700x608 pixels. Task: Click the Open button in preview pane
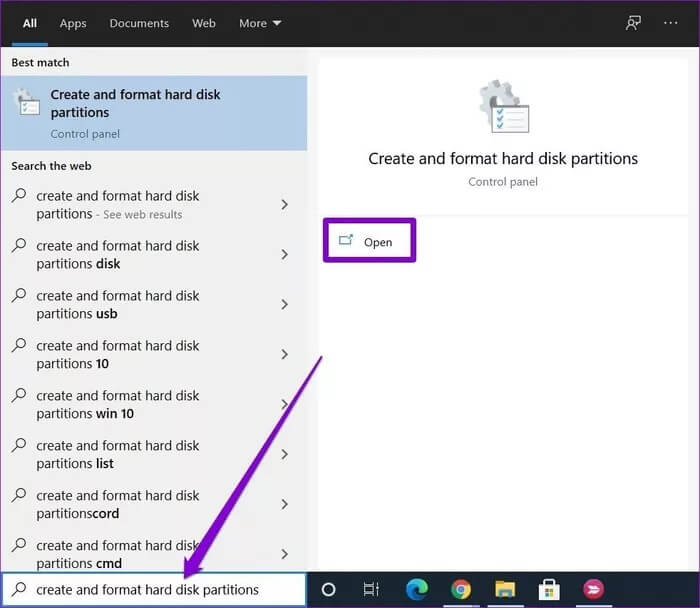(368, 242)
